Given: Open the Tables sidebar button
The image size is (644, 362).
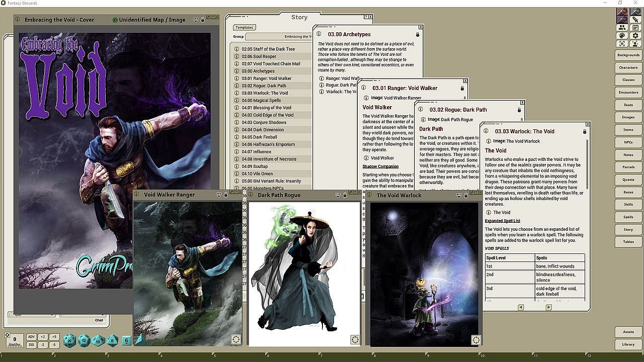Looking at the screenshot, I should click(x=628, y=242).
